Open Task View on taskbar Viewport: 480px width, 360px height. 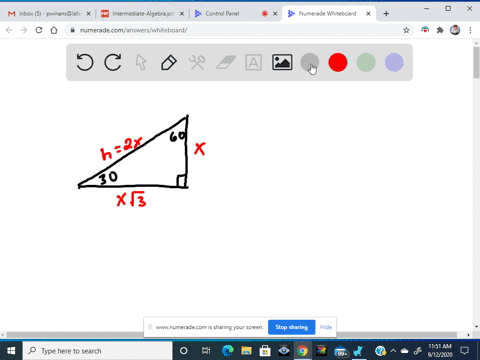point(206,351)
